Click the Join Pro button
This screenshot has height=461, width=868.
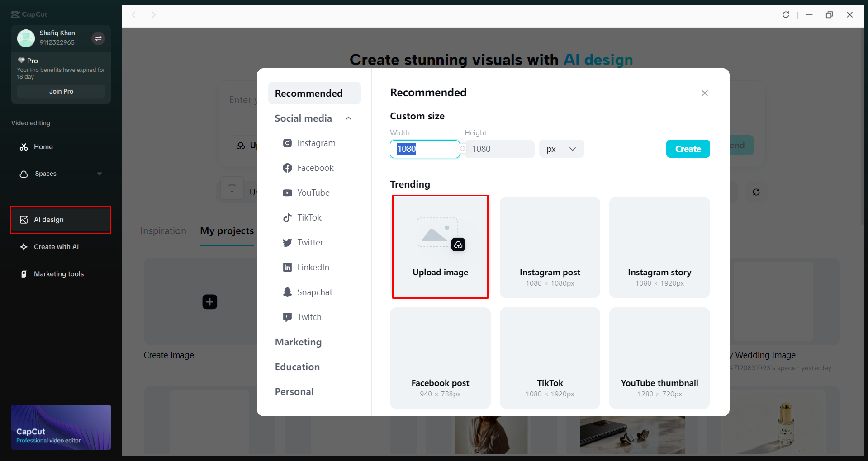click(x=61, y=91)
